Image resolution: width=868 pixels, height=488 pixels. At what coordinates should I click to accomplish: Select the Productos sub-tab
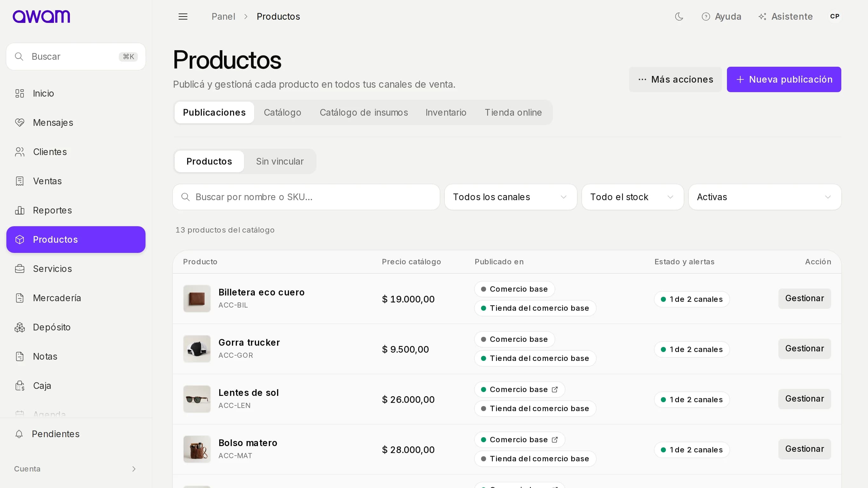tap(209, 161)
